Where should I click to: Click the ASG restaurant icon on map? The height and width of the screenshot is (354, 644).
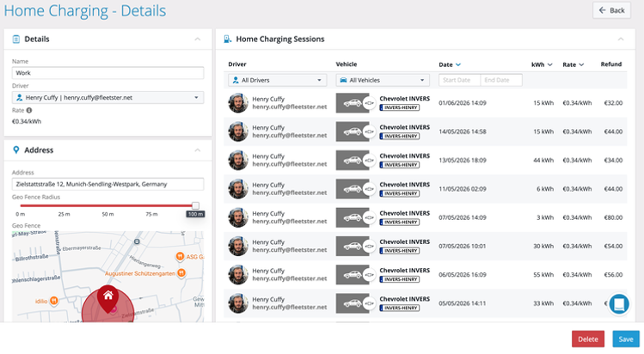pyautogui.click(x=180, y=257)
